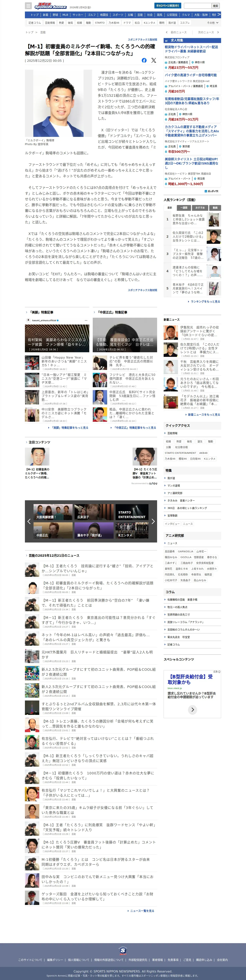
Task: Open the MLB navigation tab
Action: 65,15
